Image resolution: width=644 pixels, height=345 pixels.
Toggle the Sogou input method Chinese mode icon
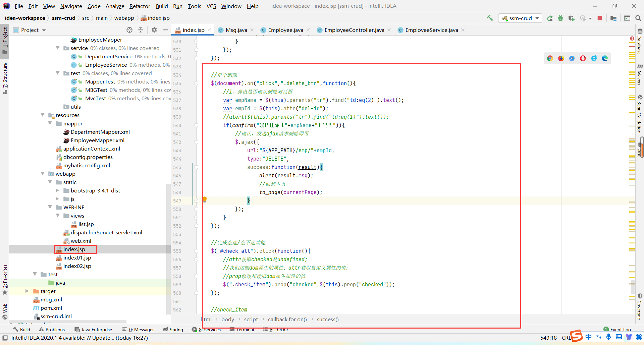[589, 337]
